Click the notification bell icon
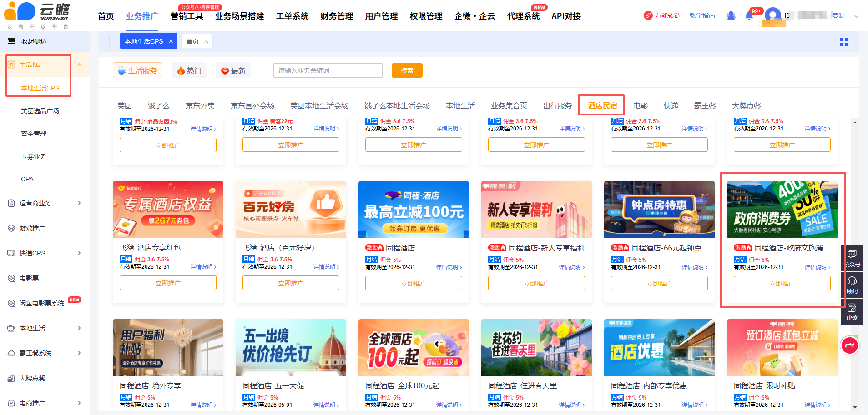The width and height of the screenshot is (868, 415). 749,16
